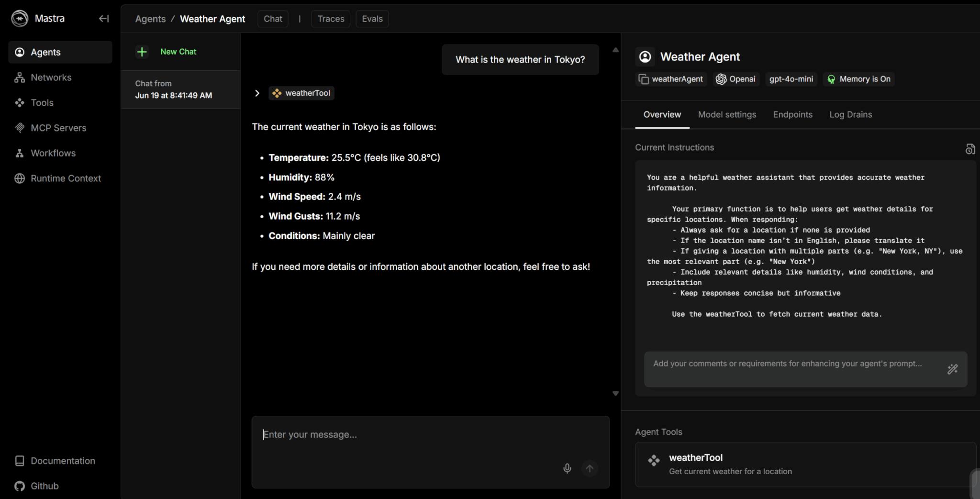Viewport: 980px width, 499px height.
Task: Click the magic wand enhance prompt icon
Action: click(952, 369)
